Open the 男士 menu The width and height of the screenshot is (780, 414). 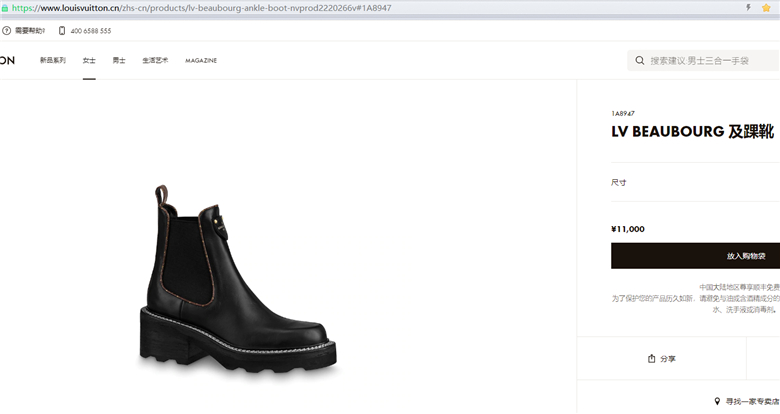(x=119, y=60)
